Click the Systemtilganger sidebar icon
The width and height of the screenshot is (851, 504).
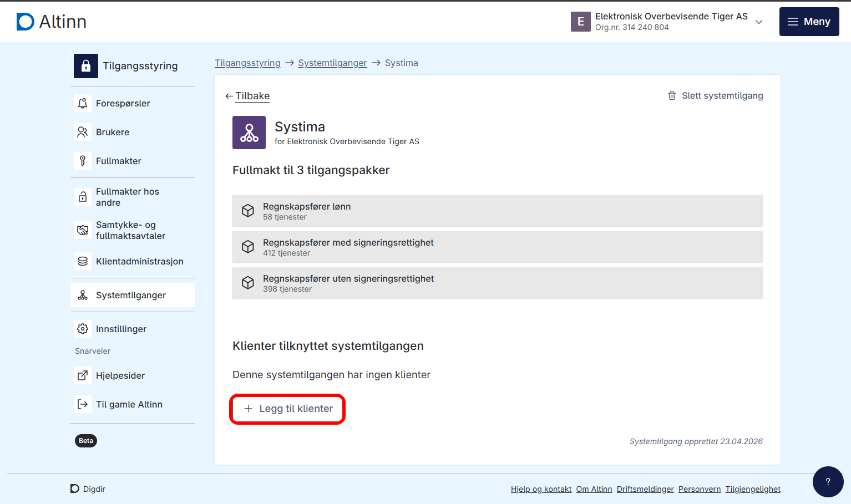click(x=83, y=295)
